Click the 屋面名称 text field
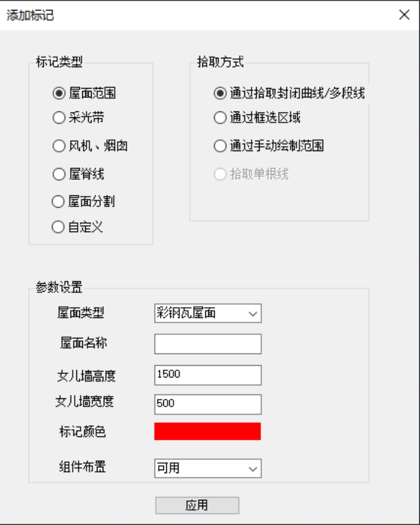420x525 pixels. pyautogui.click(x=208, y=344)
